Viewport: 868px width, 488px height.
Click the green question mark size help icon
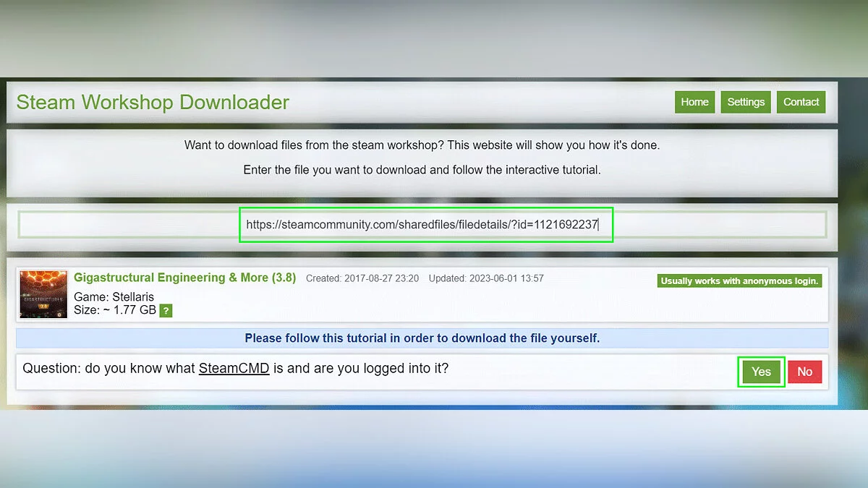(166, 311)
